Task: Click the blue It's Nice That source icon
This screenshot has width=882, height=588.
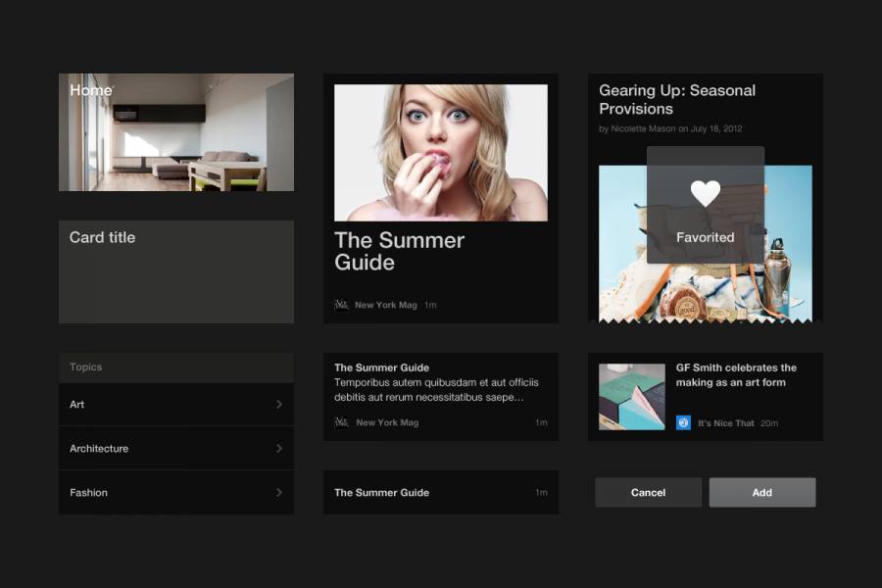Action: point(683,422)
